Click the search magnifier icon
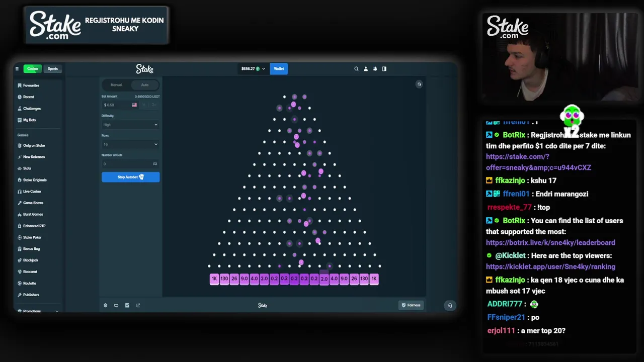The height and width of the screenshot is (362, 644). (356, 69)
